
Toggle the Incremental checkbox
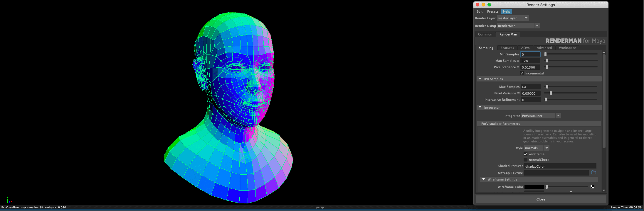pos(522,73)
